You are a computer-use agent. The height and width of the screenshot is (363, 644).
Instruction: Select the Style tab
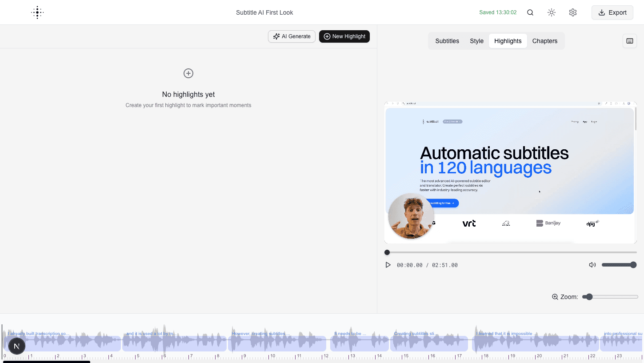(x=476, y=40)
